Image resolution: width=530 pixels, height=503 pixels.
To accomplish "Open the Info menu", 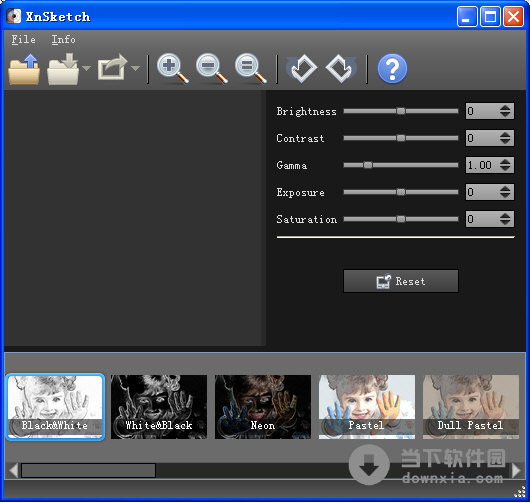I will (x=63, y=40).
